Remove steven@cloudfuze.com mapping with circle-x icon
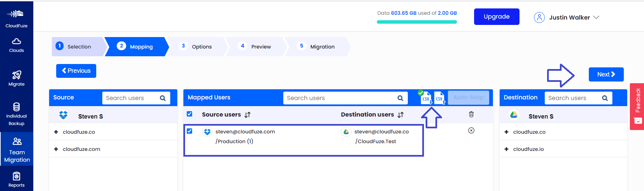Image resolution: width=644 pixels, height=191 pixels. (471, 130)
